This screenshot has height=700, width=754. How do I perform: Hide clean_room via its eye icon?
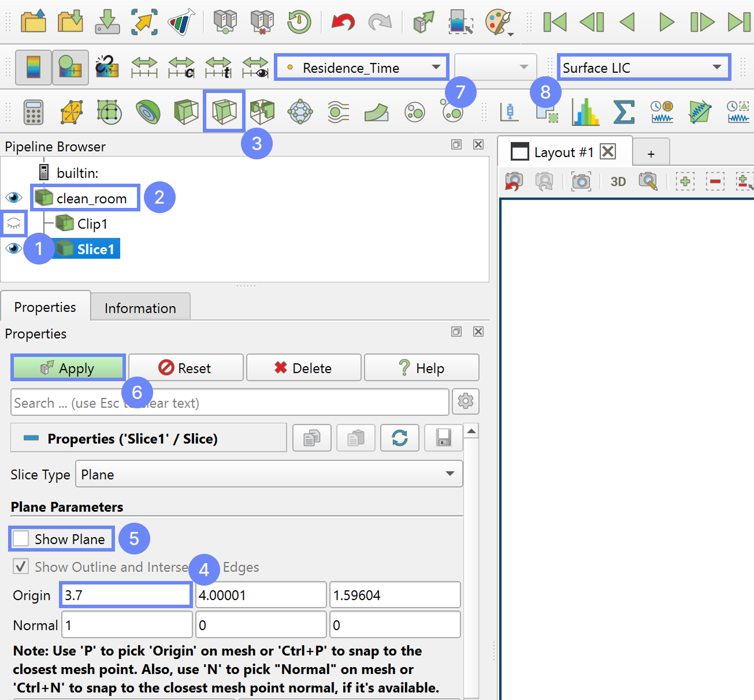coord(14,198)
